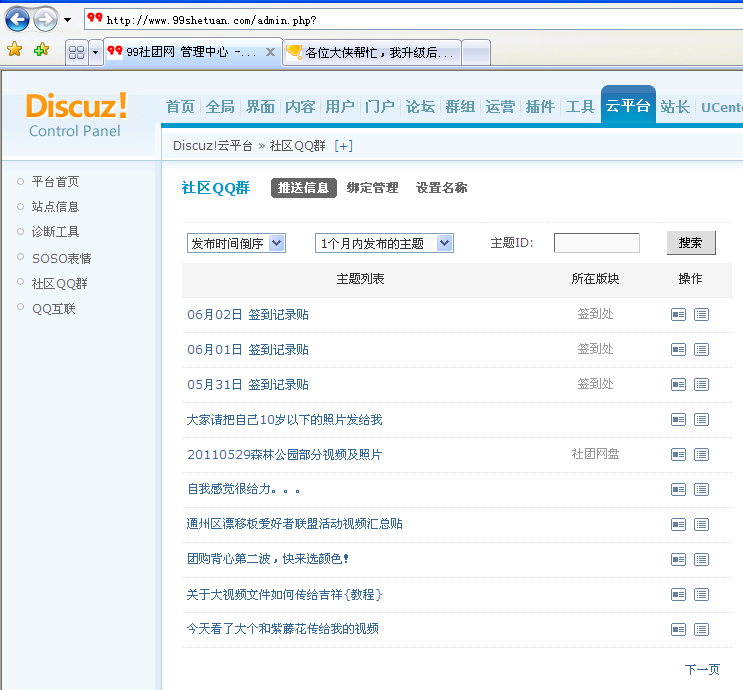Click the Discuz! Control Panel logo
Viewport: 743px width, 690px height.
pyautogui.click(x=76, y=115)
